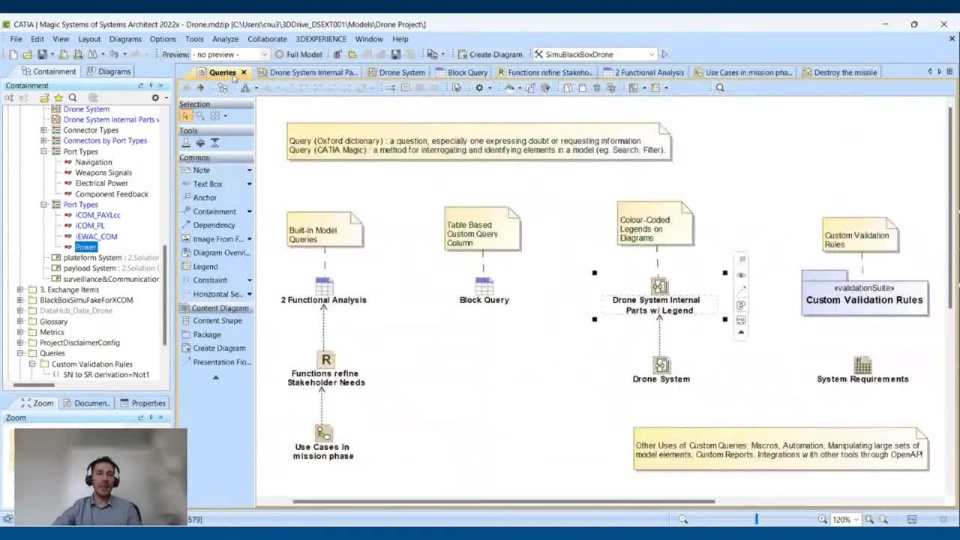Expand the Glossary folder node
960x540 pixels.
pos(20,321)
